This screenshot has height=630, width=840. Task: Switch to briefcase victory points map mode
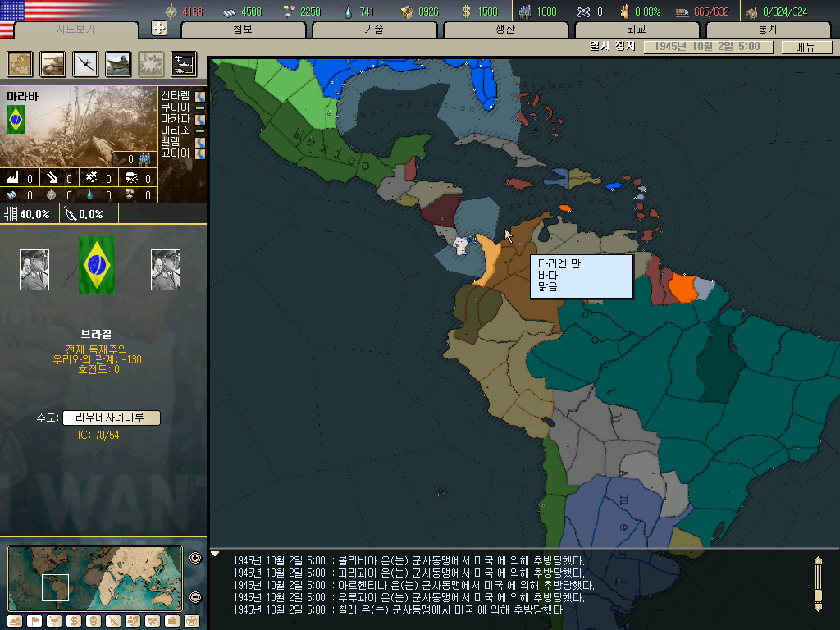click(x=172, y=621)
